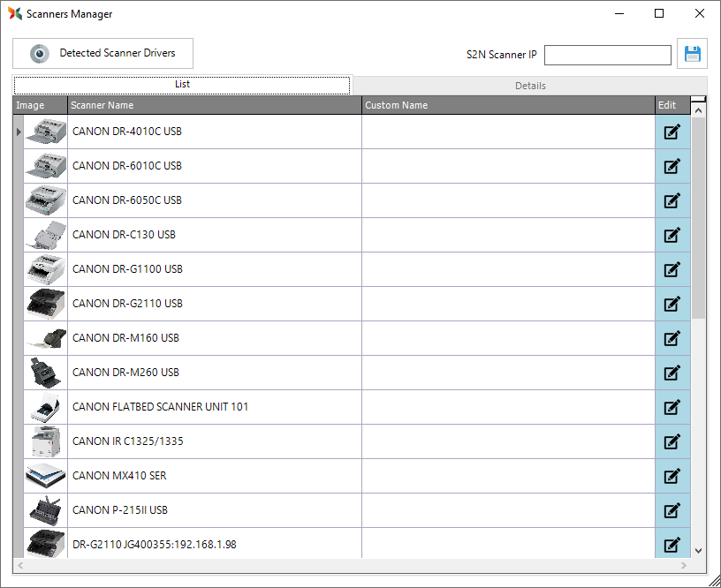Click Custom Name cell for CANON DR-G1100 USB
This screenshot has width=721, height=588.
click(x=508, y=269)
